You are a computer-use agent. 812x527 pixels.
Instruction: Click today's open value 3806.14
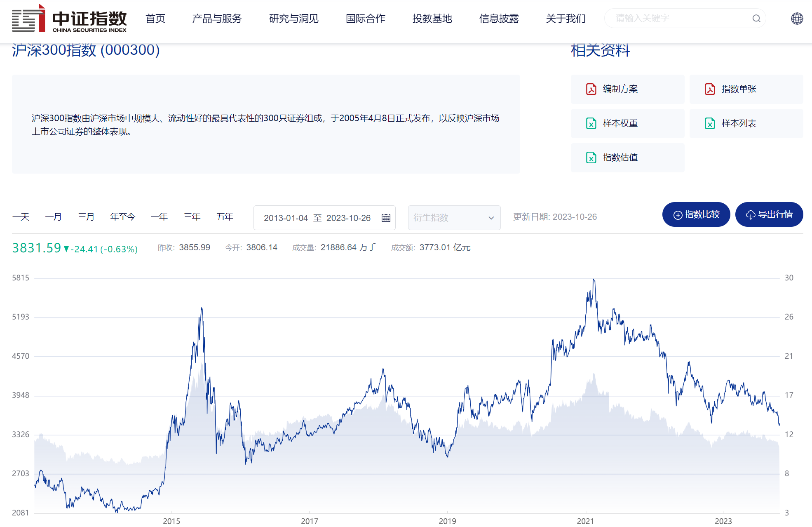point(262,247)
